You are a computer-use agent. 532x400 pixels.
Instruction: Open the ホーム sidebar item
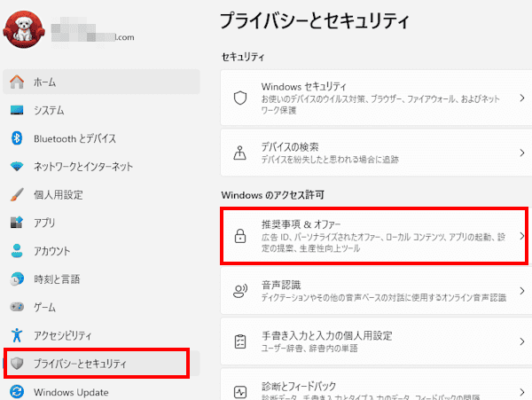[101, 82]
